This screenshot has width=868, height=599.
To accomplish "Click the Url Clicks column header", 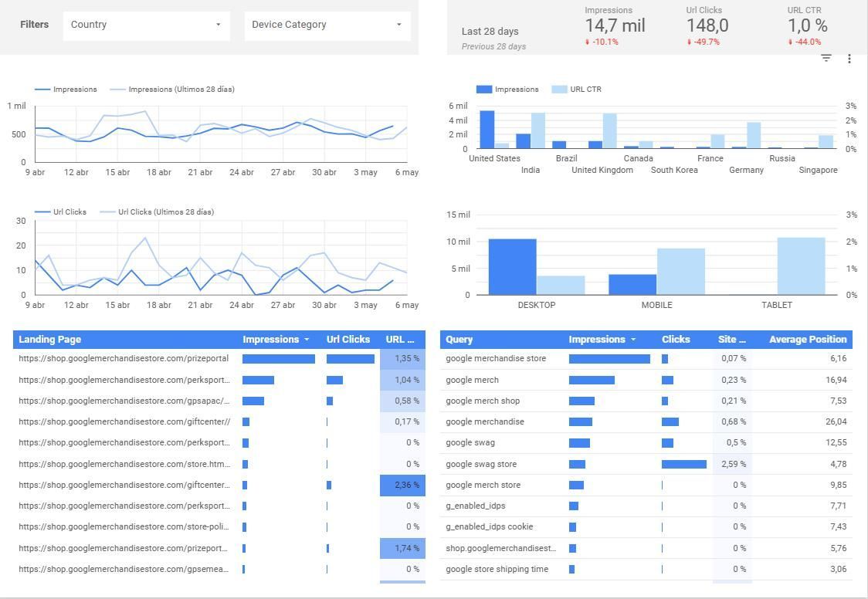I will pyautogui.click(x=348, y=340).
